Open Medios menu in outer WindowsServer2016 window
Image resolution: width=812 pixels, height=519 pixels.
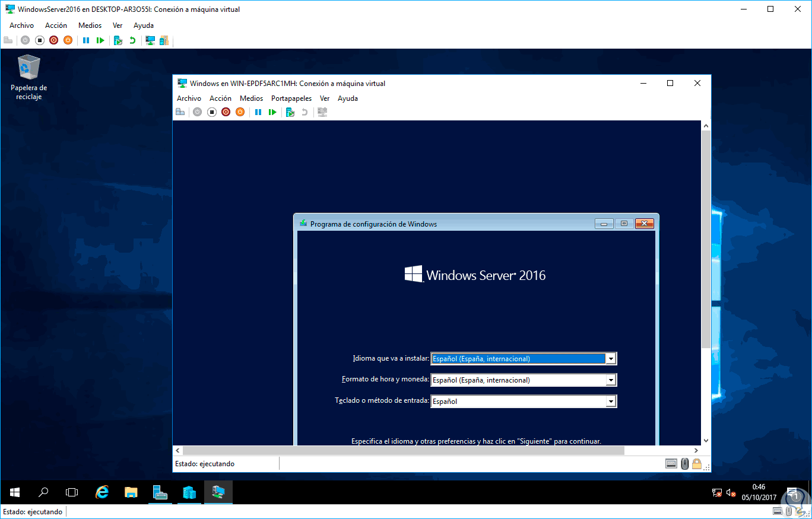tap(90, 26)
